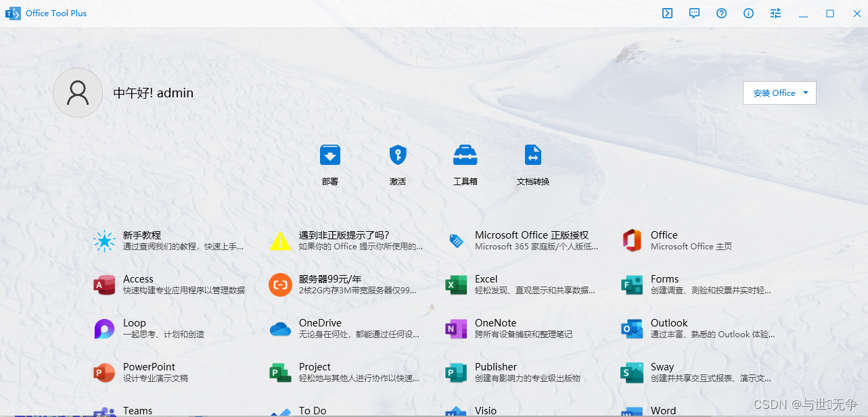
Task: Click the yellow warning triangle icon
Action: coord(280,241)
